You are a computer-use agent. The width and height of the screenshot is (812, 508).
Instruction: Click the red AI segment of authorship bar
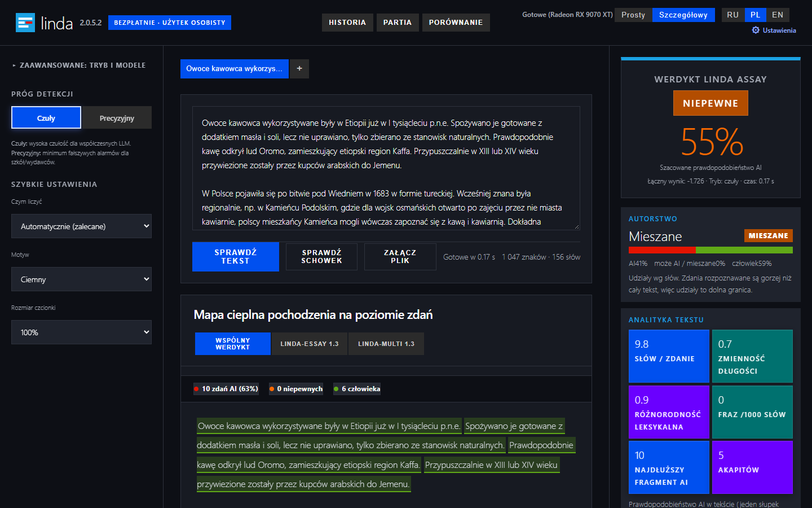[662, 250]
